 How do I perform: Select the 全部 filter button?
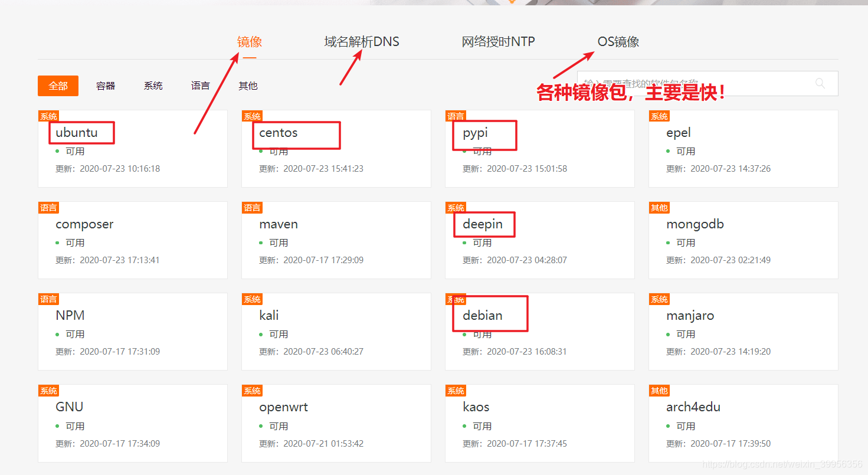[x=57, y=86]
